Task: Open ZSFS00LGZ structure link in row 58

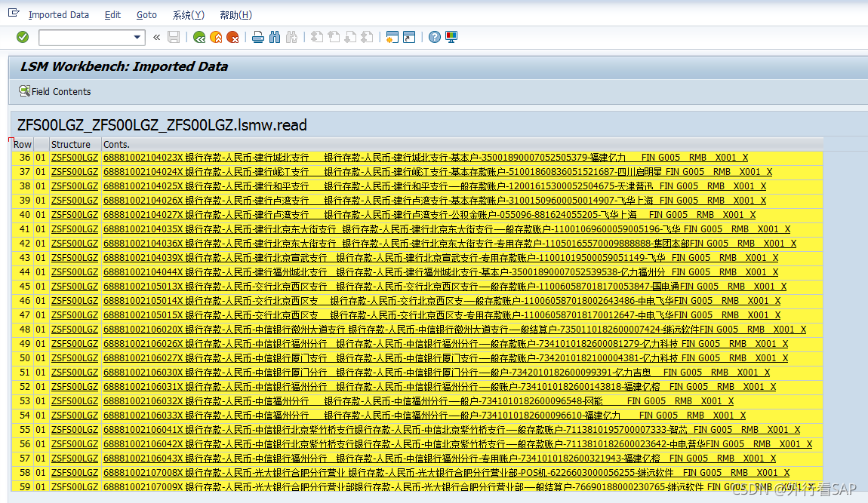Action: pos(75,473)
